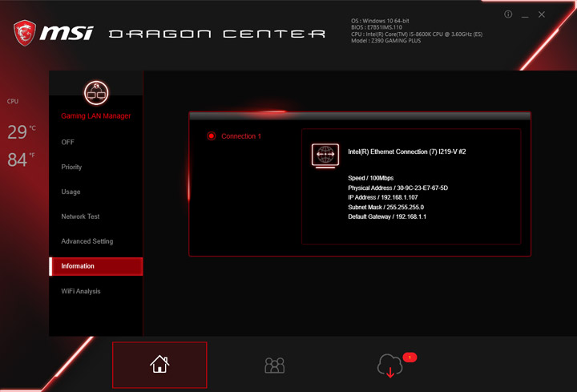Image resolution: width=577 pixels, height=392 pixels.
Task: Click the Ethernet adapter globe icon
Action: [325, 156]
